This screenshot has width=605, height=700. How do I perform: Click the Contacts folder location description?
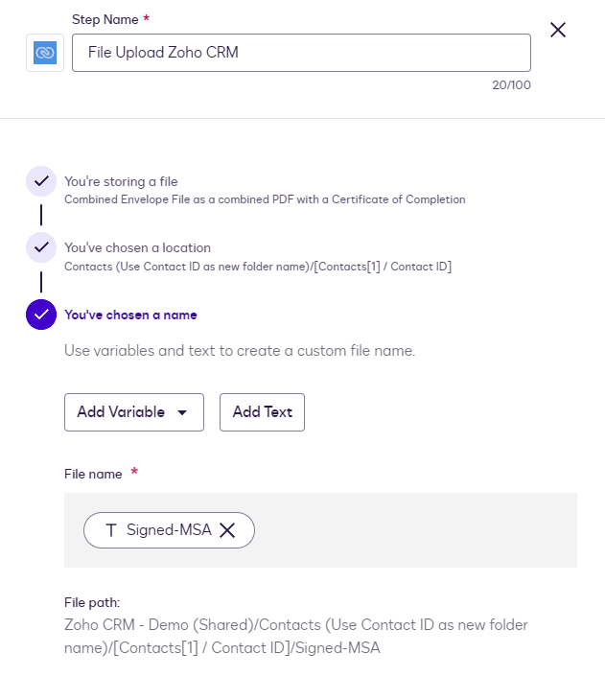pyautogui.click(x=257, y=266)
